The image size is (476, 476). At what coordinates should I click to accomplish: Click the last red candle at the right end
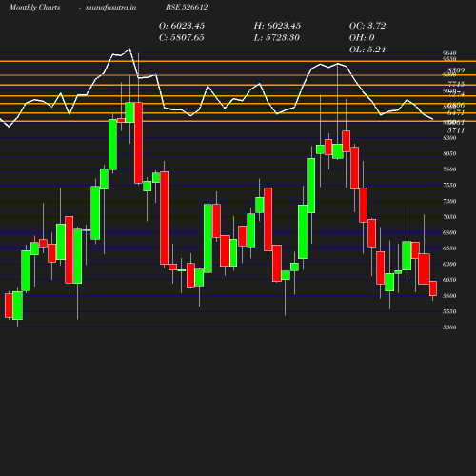(433, 288)
